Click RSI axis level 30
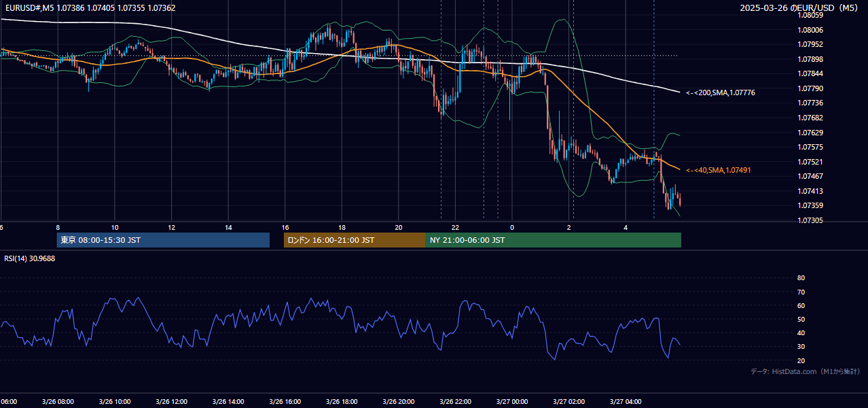 [x=801, y=347]
